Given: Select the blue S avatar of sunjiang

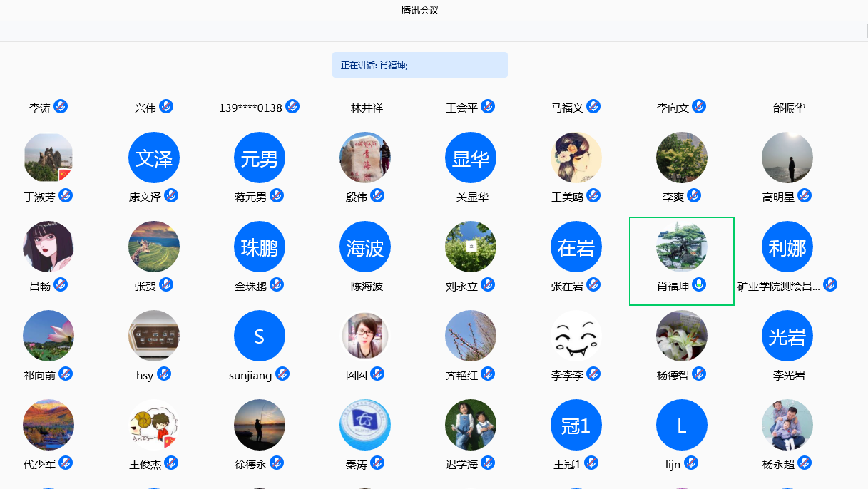Looking at the screenshot, I should pyautogui.click(x=260, y=336).
